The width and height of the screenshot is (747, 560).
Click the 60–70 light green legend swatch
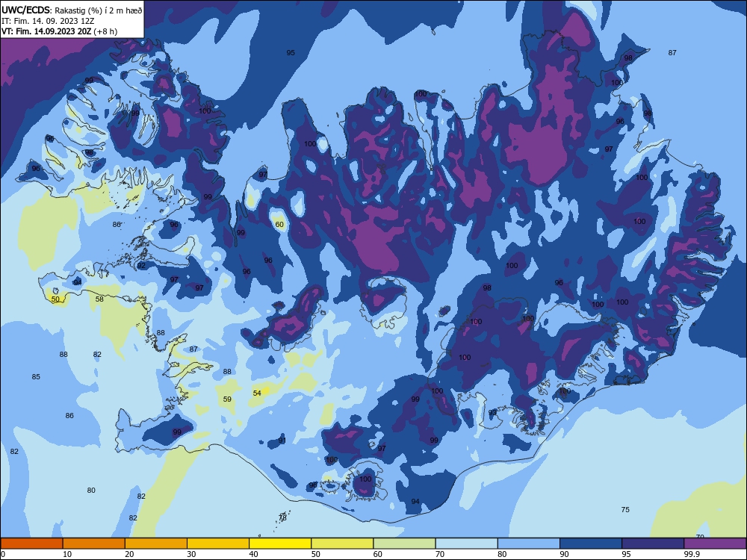pyautogui.click(x=404, y=544)
